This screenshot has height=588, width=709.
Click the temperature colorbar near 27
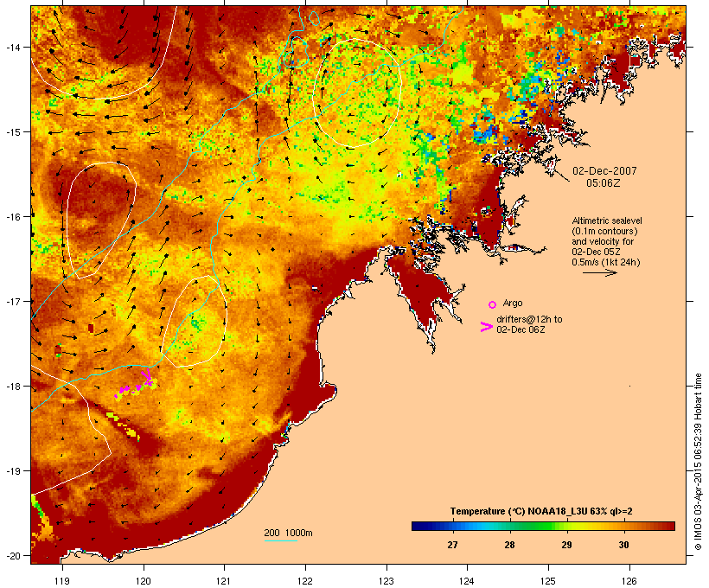point(452,526)
